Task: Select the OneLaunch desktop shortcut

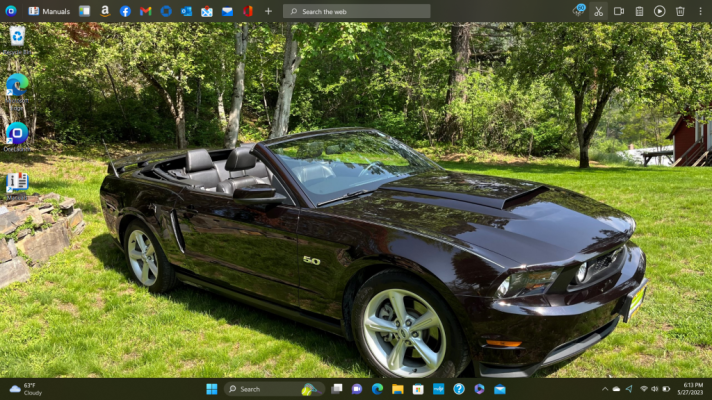Action: [x=17, y=136]
